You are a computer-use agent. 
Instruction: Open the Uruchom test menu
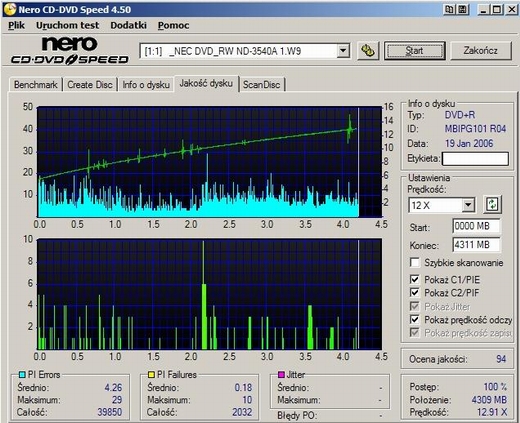[67, 25]
